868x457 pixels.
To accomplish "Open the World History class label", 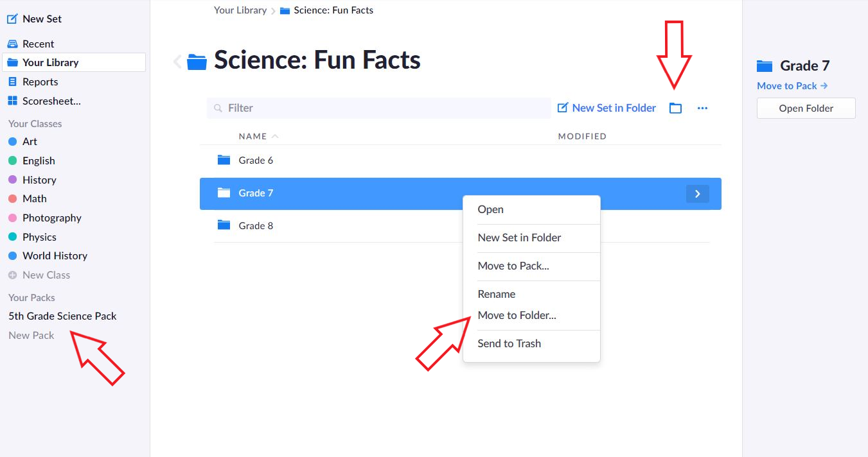I will (55, 255).
